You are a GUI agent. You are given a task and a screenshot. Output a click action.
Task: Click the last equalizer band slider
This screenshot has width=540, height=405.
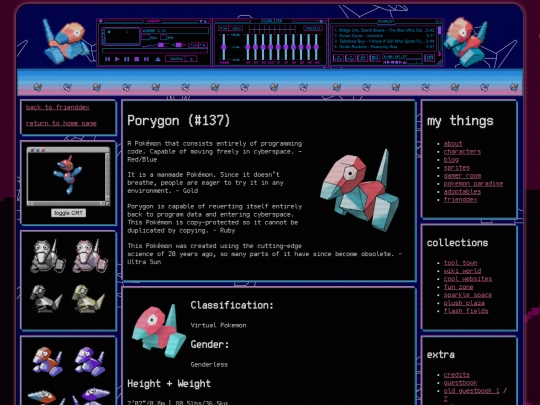pyautogui.click(x=316, y=47)
